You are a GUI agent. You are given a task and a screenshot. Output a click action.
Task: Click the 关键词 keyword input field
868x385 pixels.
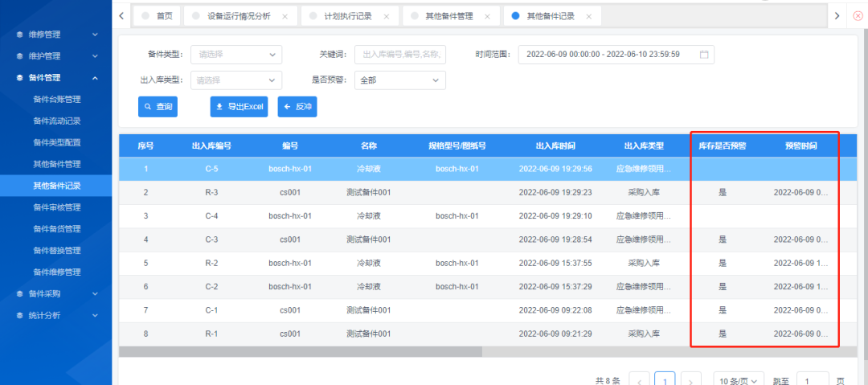[x=400, y=55]
